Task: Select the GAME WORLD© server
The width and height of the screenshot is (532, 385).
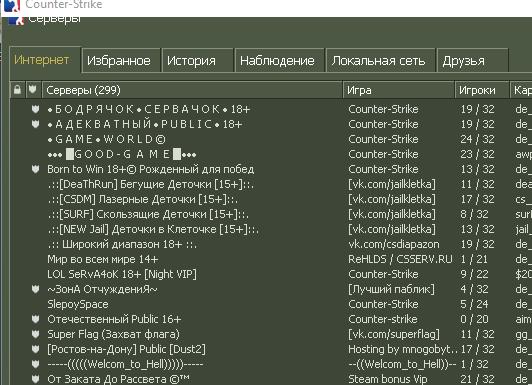Action: (107, 139)
